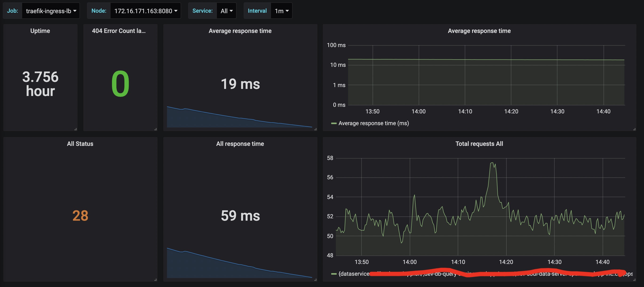
Task: Open the Total requests All panel title menu
Action: click(x=479, y=144)
